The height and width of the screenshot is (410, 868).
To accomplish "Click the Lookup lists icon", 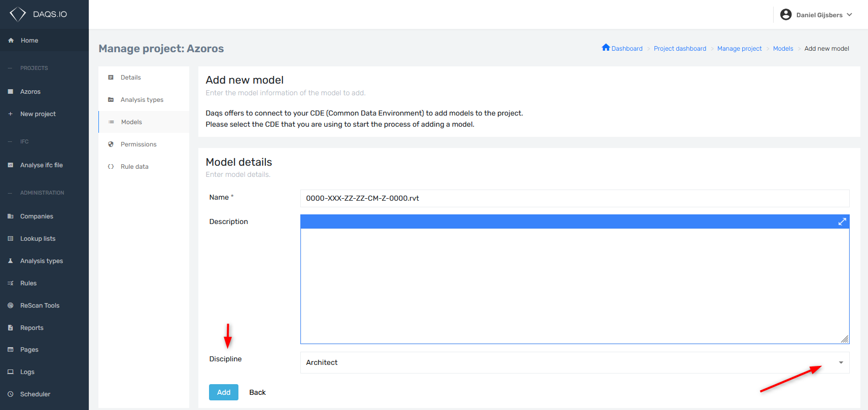I will tap(11, 239).
